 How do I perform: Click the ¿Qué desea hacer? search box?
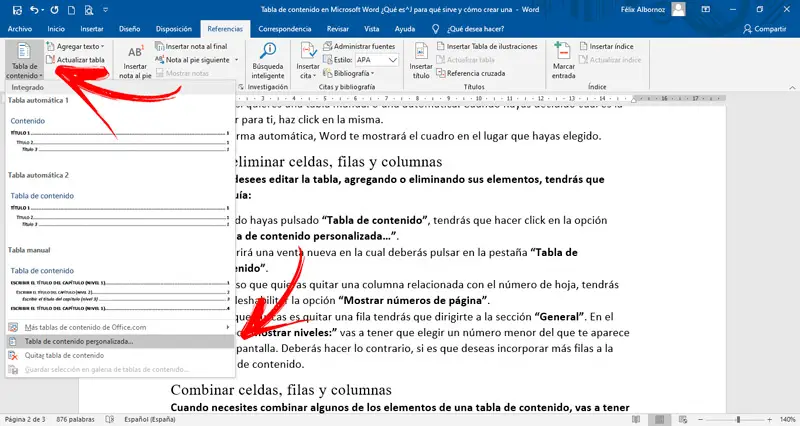[x=468, y=29]
